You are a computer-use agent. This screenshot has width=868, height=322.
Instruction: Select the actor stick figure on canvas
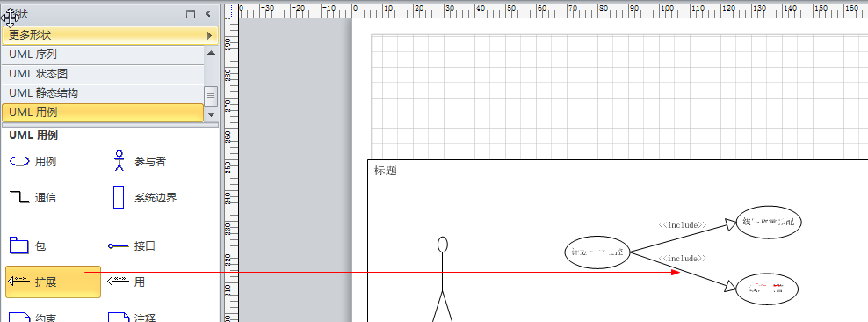[442, 279]
